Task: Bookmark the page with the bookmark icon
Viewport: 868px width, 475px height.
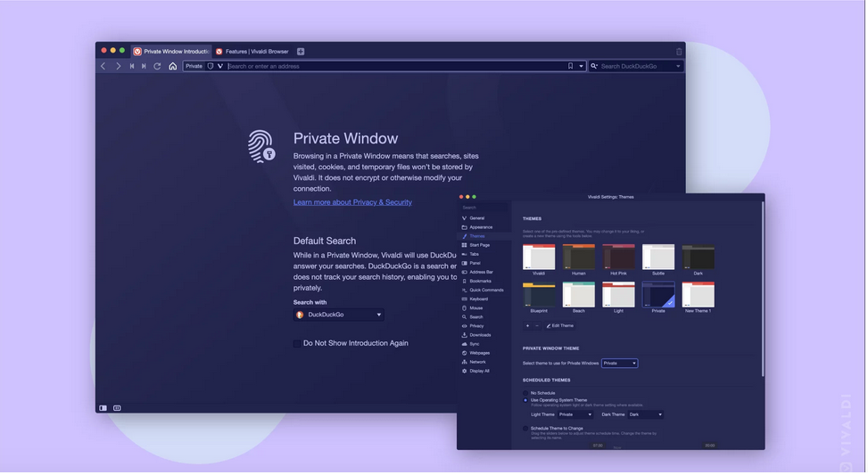Action: pos(570,66)
